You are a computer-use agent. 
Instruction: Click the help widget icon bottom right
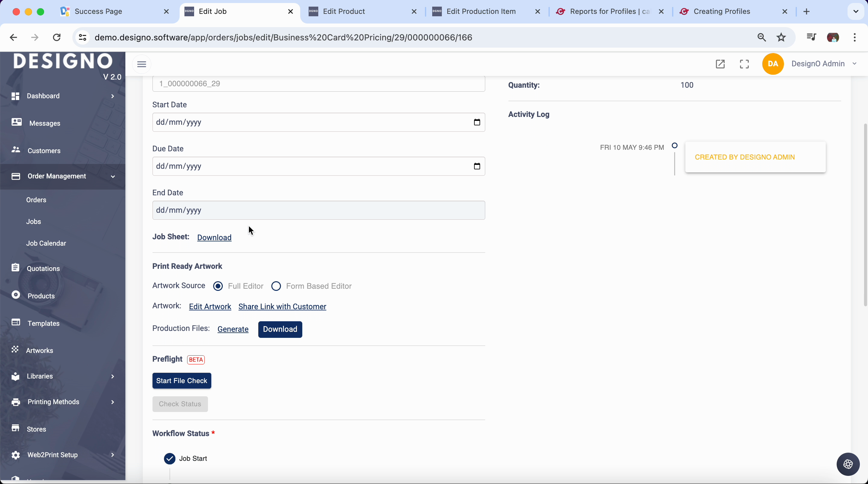[848, 464]
